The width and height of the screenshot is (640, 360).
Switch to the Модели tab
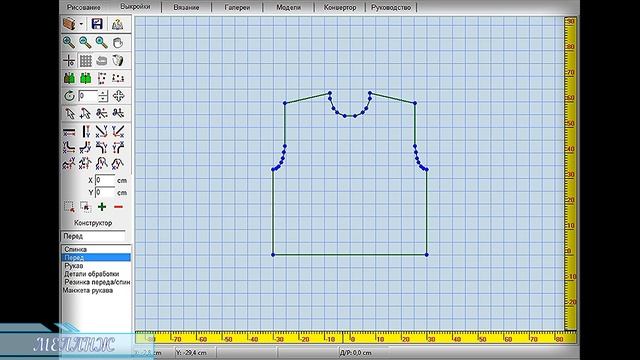[x=289, y=7]
